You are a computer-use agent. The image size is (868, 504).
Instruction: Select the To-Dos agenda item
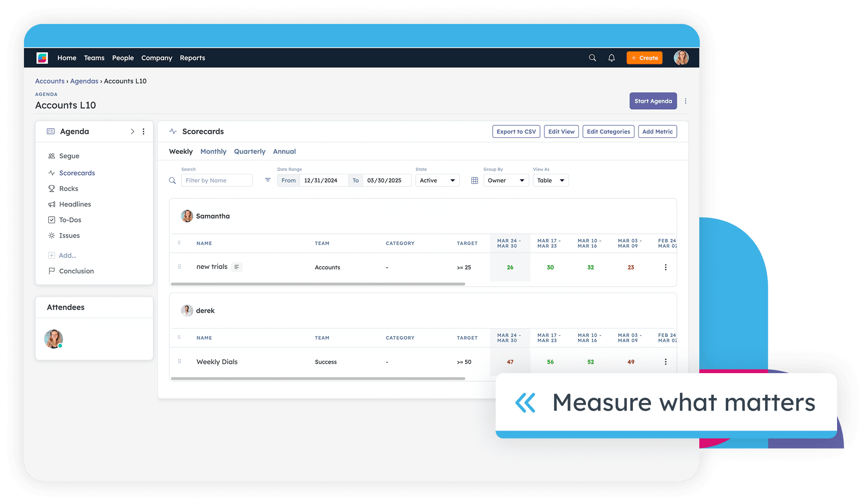pos(70,220)
